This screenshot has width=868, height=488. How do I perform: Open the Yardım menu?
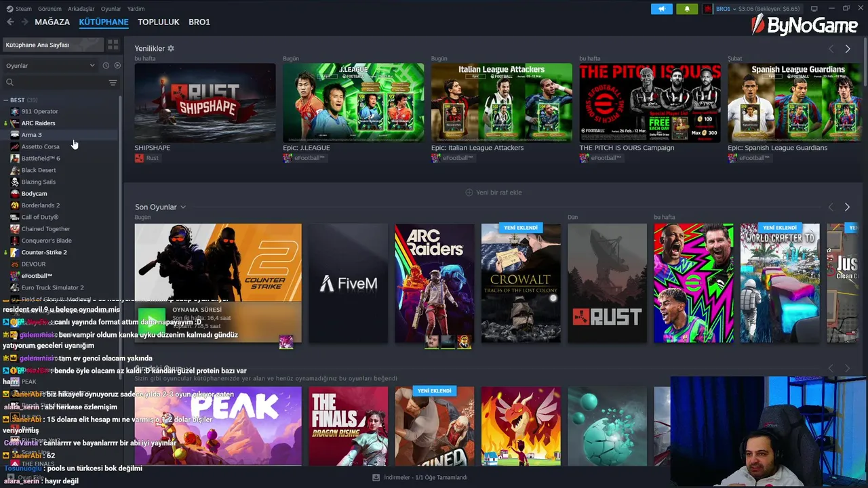[136, 9]
